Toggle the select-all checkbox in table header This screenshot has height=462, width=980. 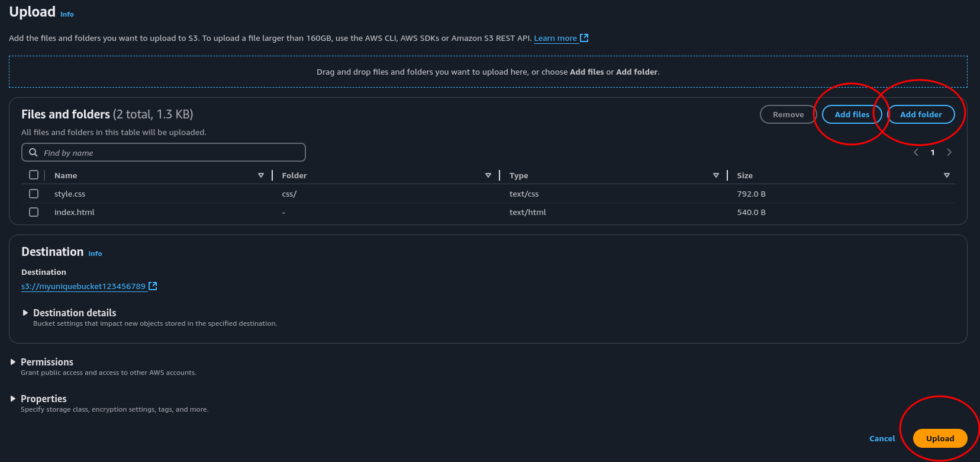point(34,175)
